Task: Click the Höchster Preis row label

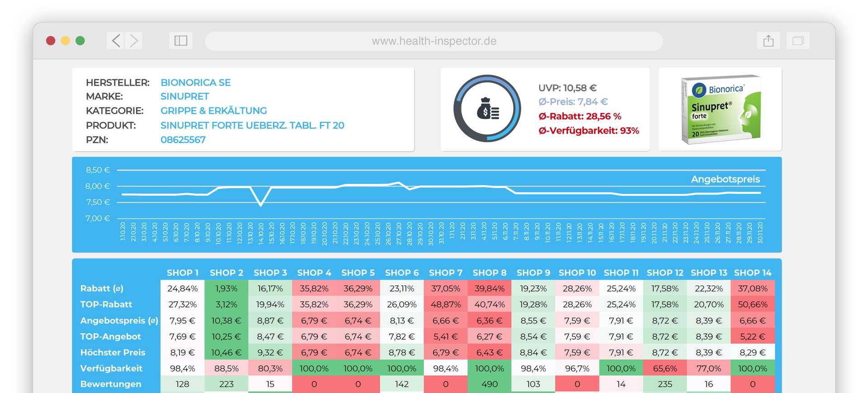Action: [113, 352]
